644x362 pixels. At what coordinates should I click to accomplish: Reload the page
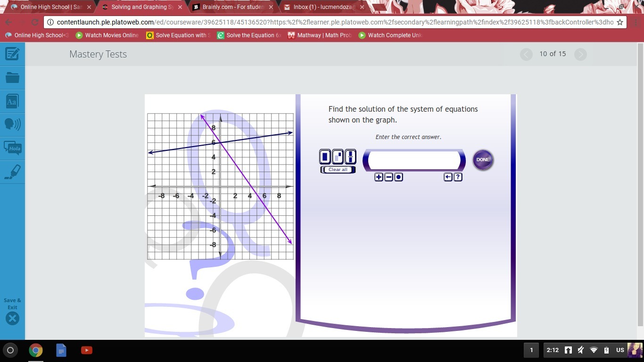35,22
